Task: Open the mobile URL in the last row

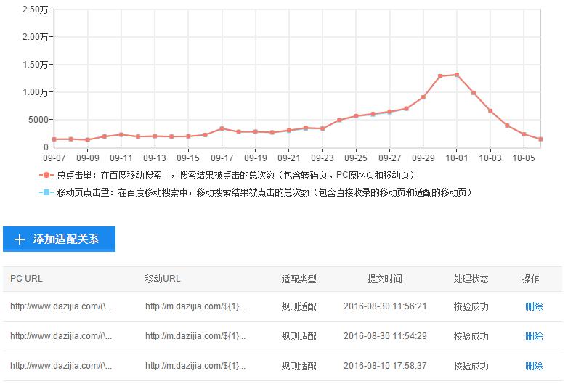Action: pos(195,366)
